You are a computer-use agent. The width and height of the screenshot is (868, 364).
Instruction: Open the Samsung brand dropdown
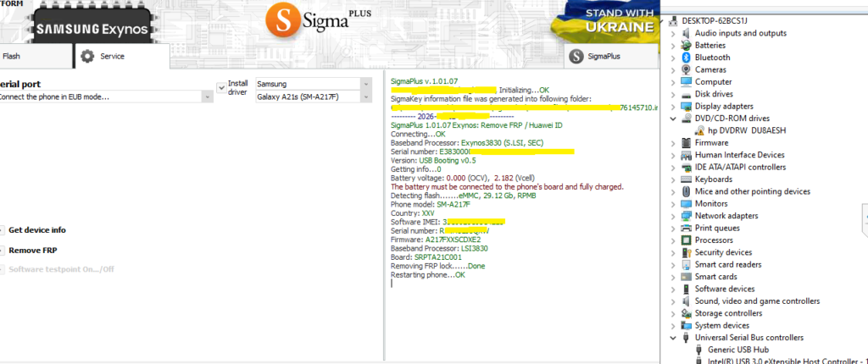pyautogui.click(x=365, y=84)
